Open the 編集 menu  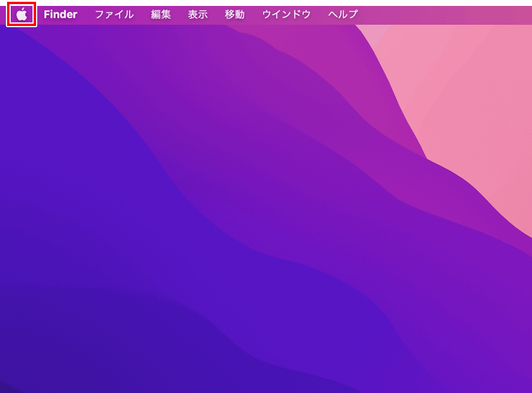pyautogui.click(x=161, y=15)
